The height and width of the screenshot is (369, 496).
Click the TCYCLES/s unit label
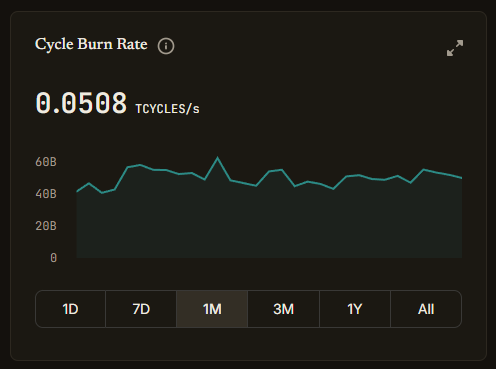pyautogui.click(x=167, y=109)
